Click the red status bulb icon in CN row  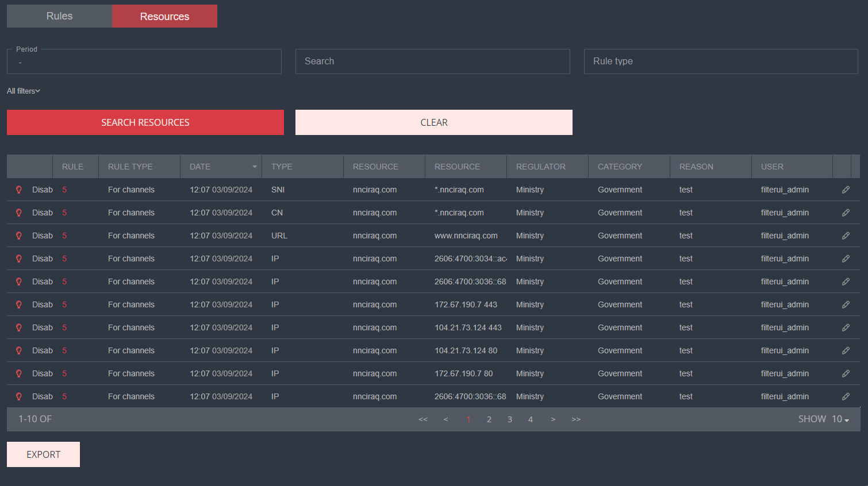pos(18,213)
